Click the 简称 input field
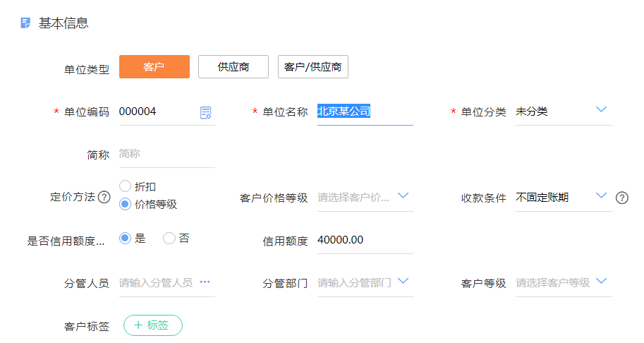 click(166, 154)
